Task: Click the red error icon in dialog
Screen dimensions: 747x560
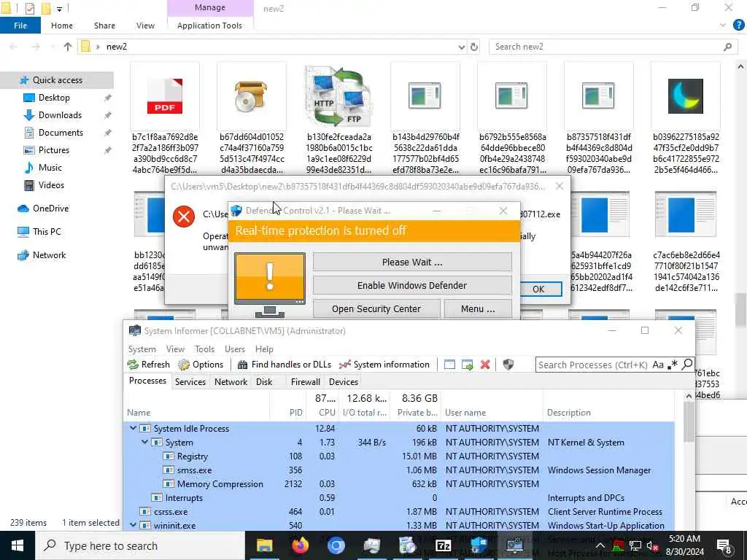Action: click(x=183, y=217)
